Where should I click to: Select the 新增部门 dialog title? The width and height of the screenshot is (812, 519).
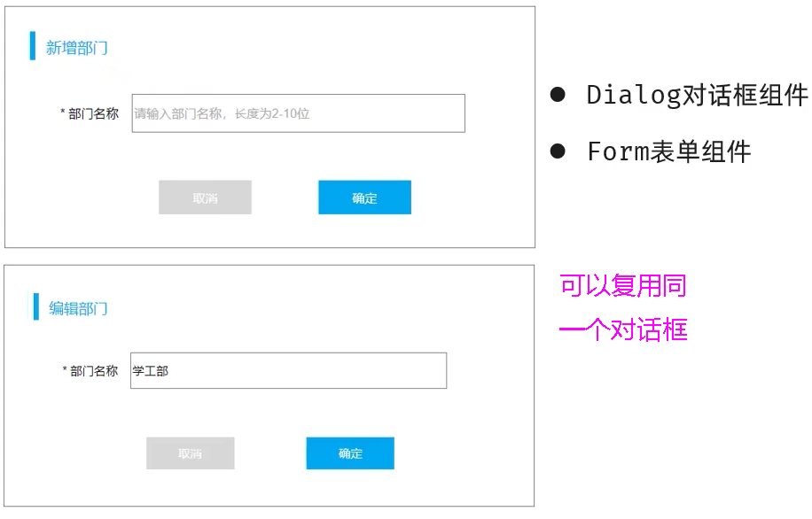point(77,48)
